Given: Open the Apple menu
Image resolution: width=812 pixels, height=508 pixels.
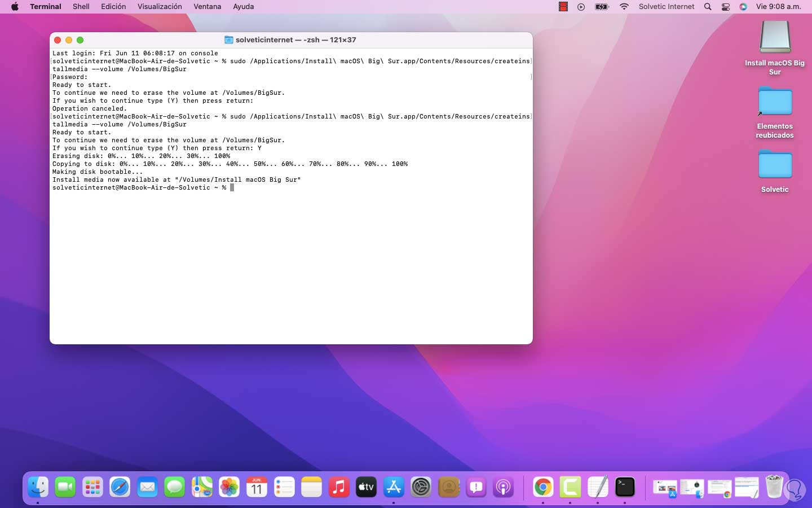Looking at the screenshot, I should (x=15, y=7).
